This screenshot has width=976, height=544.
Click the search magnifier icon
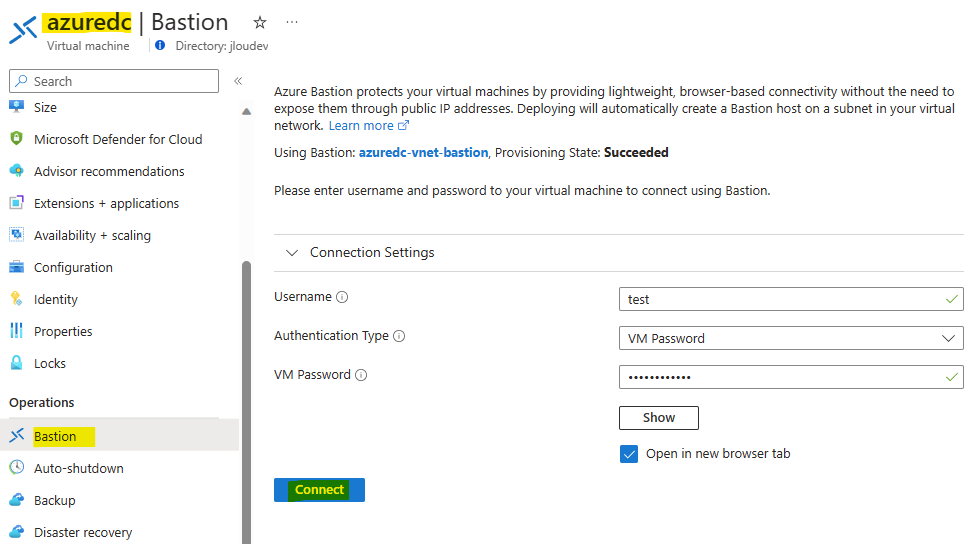[22, 81]
